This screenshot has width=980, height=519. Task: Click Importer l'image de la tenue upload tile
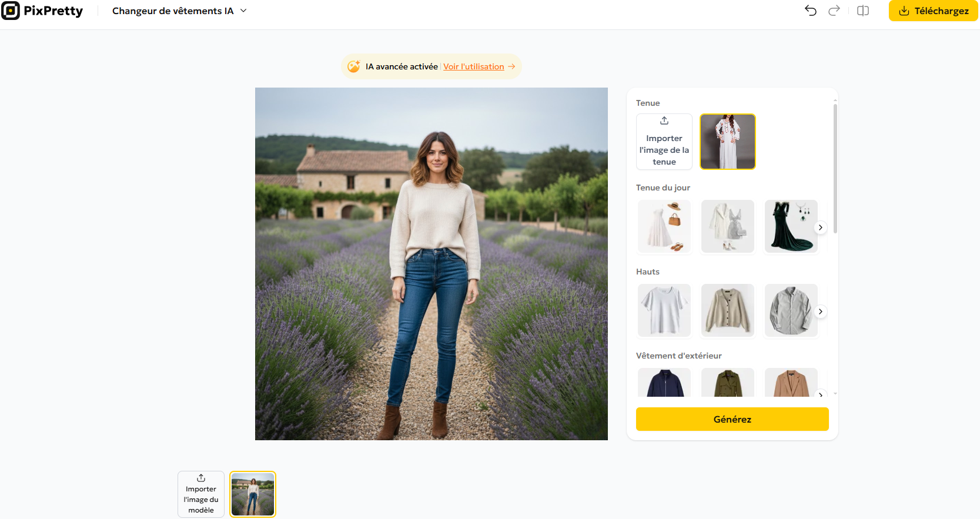pos(664,142)
